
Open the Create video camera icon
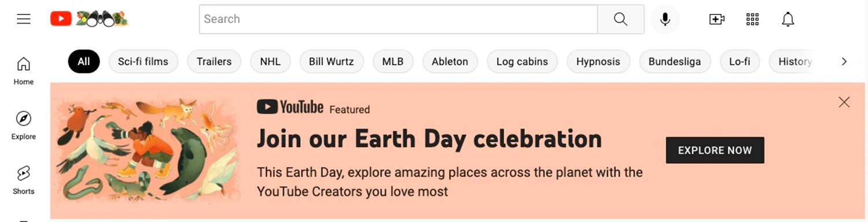[x=717, y=19]
